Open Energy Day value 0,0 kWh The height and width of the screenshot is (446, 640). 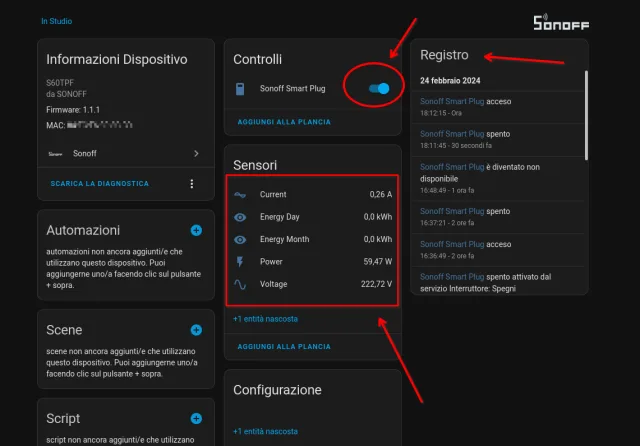point(378,217)
